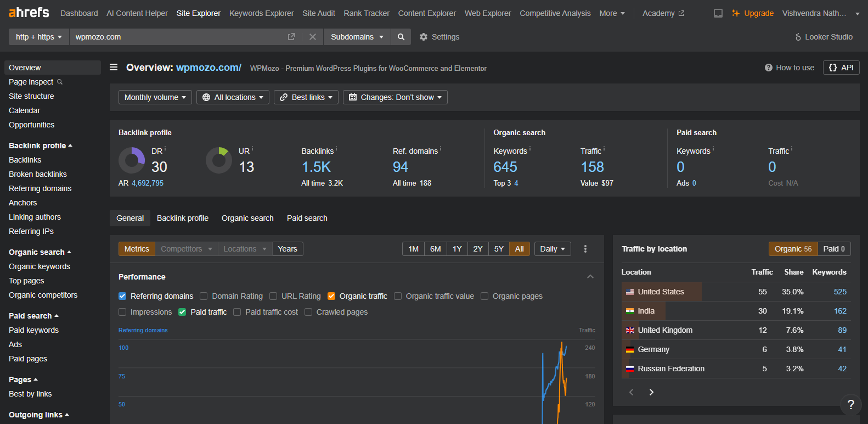Click the Looker Studio icon
The image size is (868, 424).
click(x=798, y=37)
